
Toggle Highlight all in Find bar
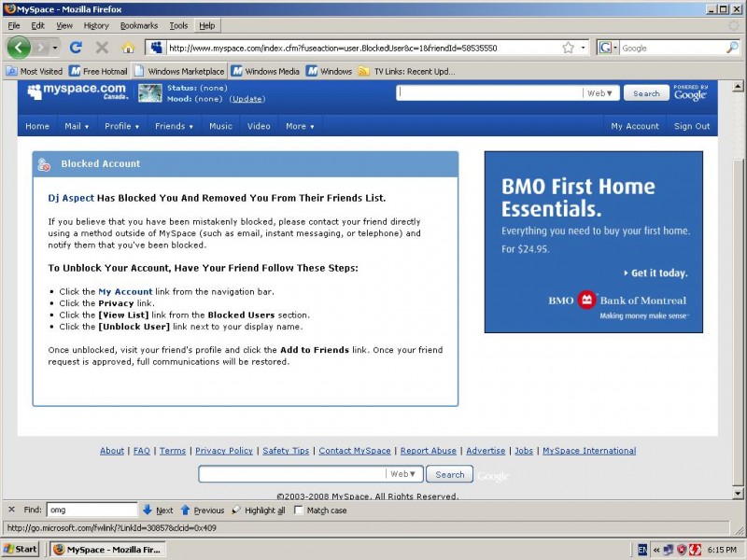tap(259, 510)
